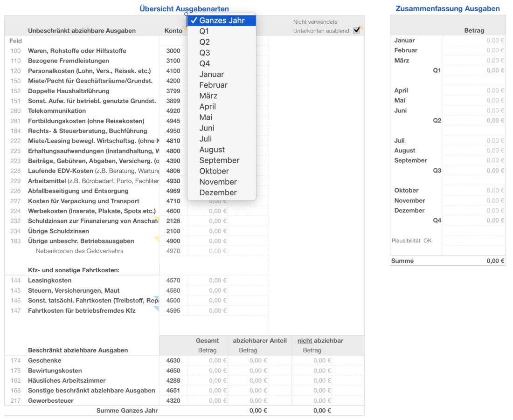Click yellow comment marker beside the Unterkonten checkbox
513x420 pixels.
(362, 28)
